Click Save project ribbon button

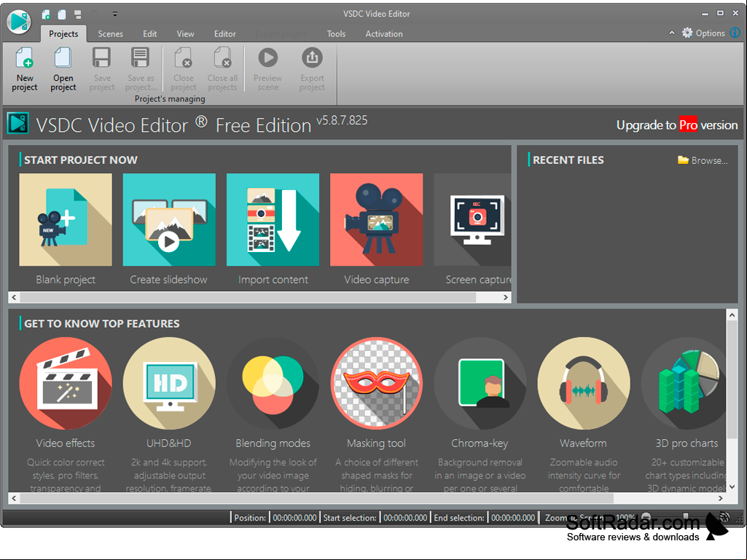[102, 69]
